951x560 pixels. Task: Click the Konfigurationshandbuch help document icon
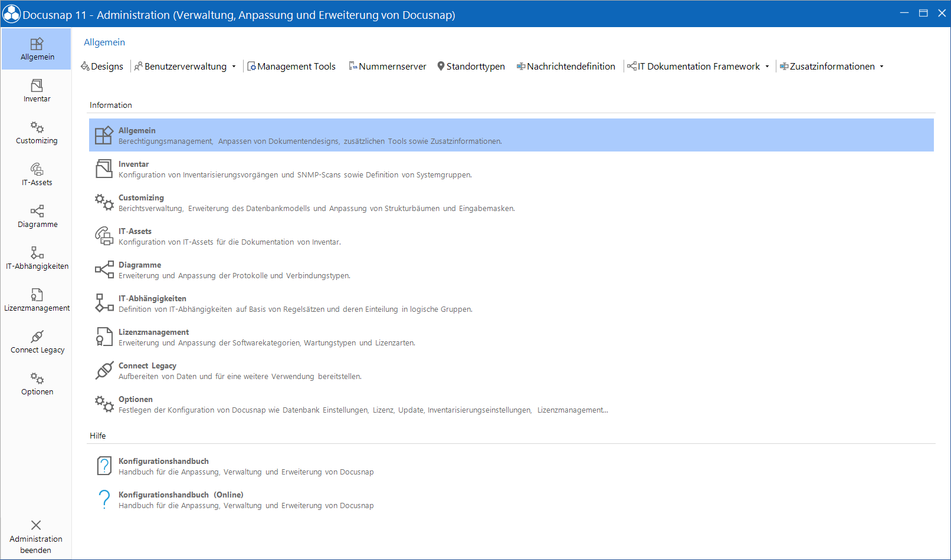coord(104,466)
